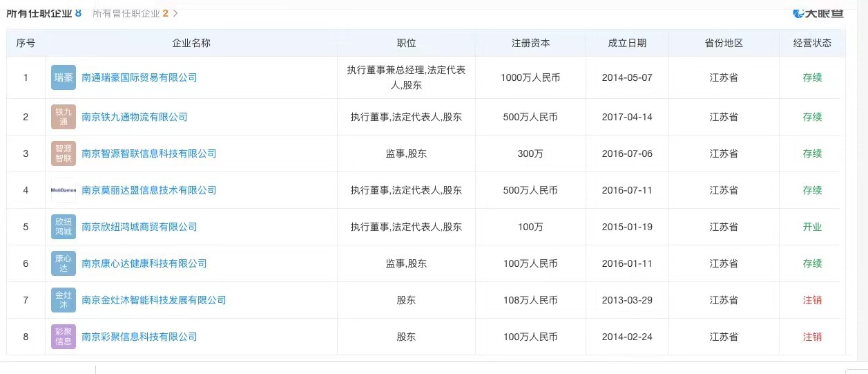The width and height of the screenshot is (868, 374).
Task: Click the 金灶沐 company logo icon
Action: tap(64, 300)
